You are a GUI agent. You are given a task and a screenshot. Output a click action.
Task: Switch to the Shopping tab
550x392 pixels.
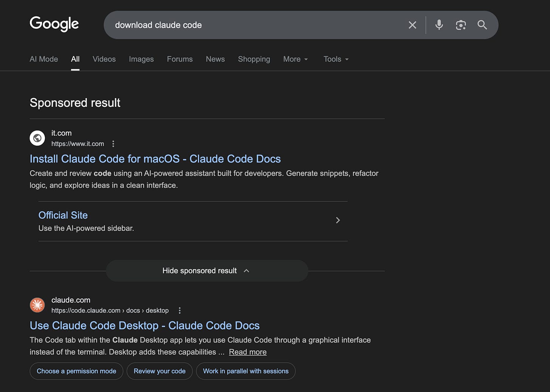click(x=254, y=59)
